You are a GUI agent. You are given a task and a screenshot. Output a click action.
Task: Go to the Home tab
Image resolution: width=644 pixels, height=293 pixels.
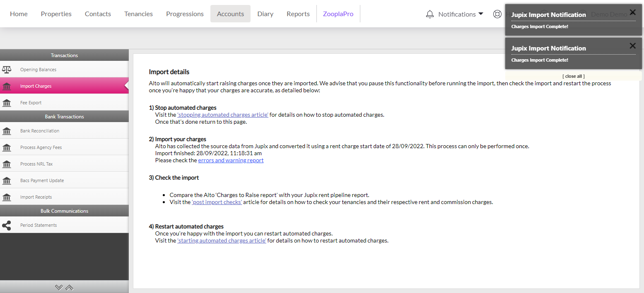tap(19, 14)
